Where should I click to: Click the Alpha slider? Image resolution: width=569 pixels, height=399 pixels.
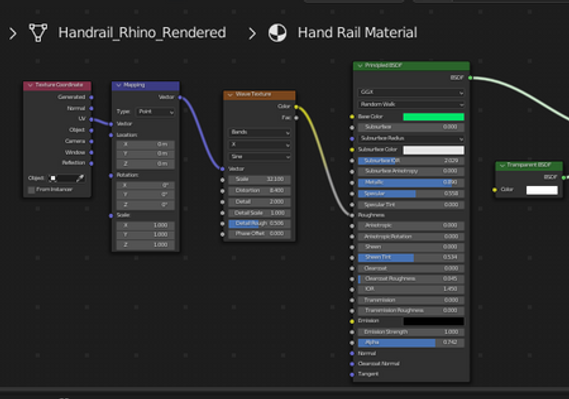(411, 342)
